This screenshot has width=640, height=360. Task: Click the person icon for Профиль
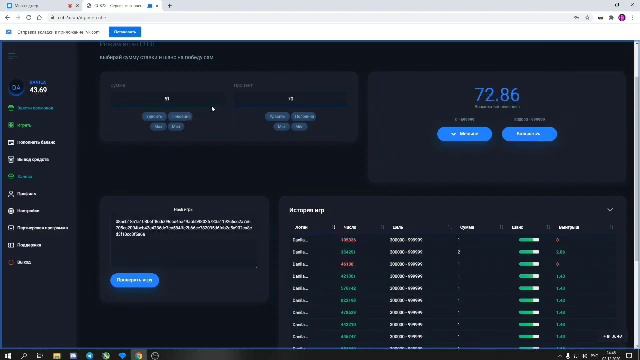tap(11, 193)
